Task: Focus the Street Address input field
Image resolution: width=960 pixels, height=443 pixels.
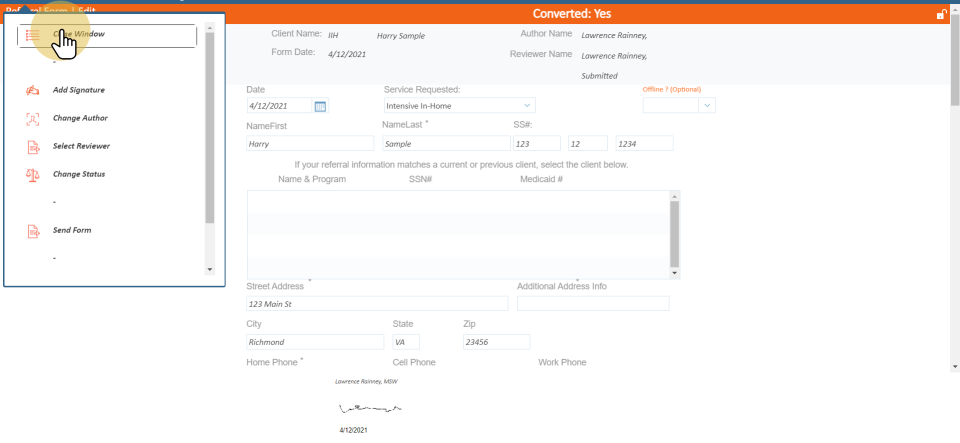Action: pos(377,303)
